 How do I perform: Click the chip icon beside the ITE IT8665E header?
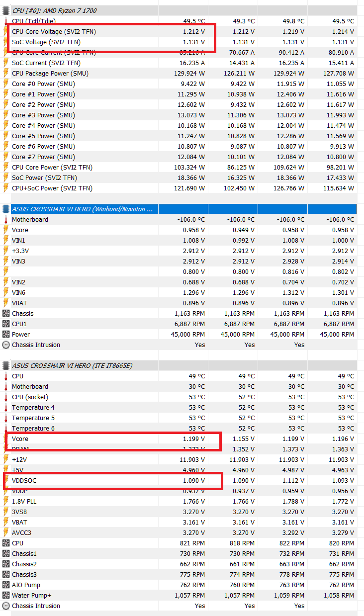coord(6,365)
